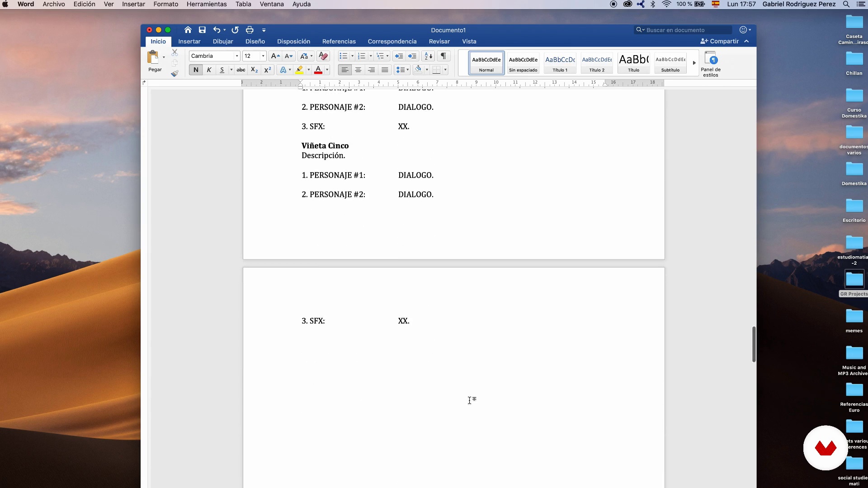Increase font size

[x=275, y=56]
